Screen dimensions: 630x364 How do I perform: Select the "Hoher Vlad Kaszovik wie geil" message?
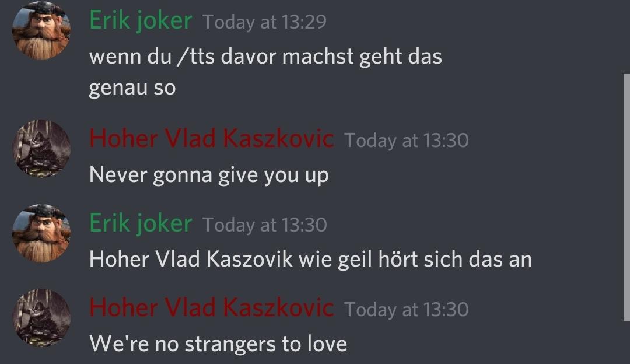pos(310,259)
